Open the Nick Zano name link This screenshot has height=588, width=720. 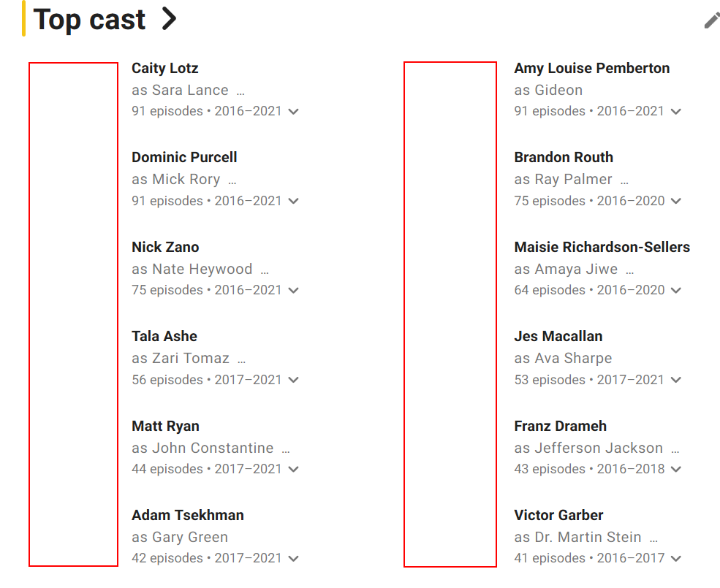pos(165,247)
